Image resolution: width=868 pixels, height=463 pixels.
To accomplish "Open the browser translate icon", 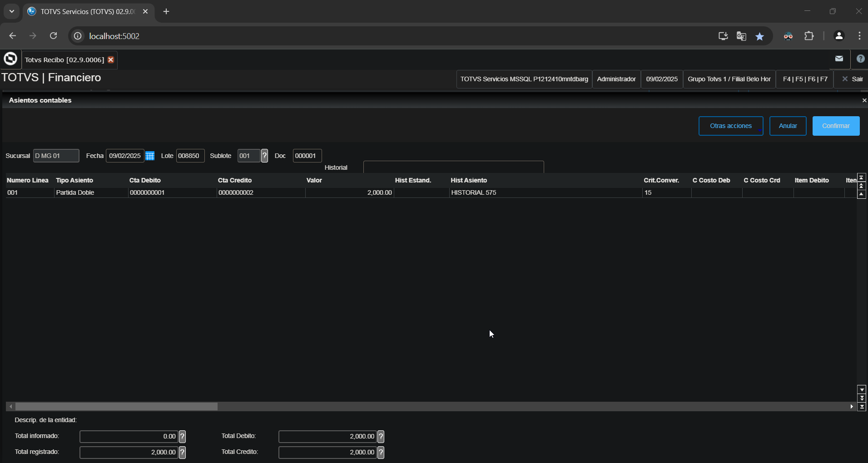I will pyautogui.click(x=742, y=36).
